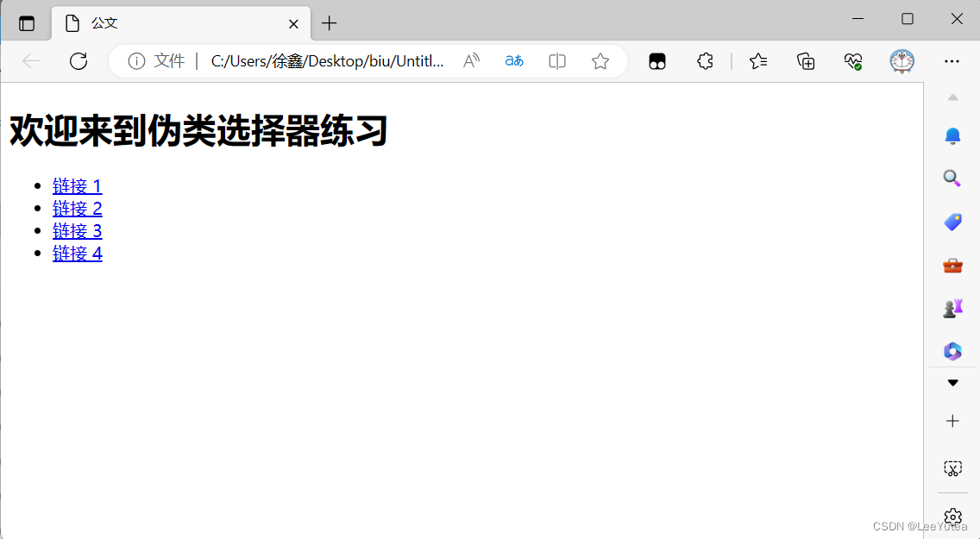Open the Settings and more ellipsis menu

952,60
